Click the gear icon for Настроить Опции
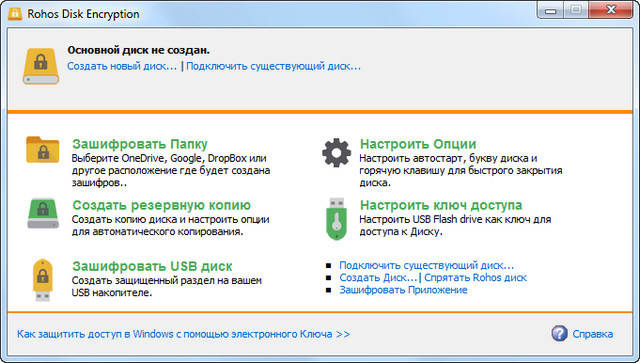 (x=336, y=153)
